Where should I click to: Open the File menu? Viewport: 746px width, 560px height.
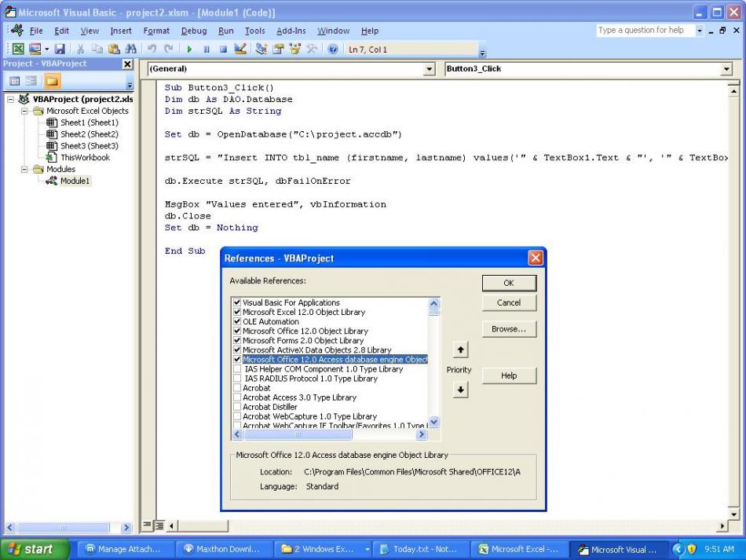36,31
